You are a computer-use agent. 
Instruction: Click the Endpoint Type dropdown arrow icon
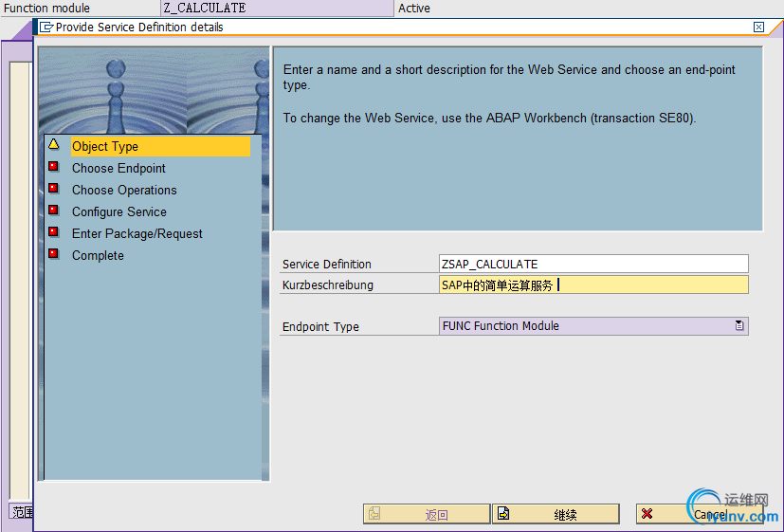pos(739,326)
